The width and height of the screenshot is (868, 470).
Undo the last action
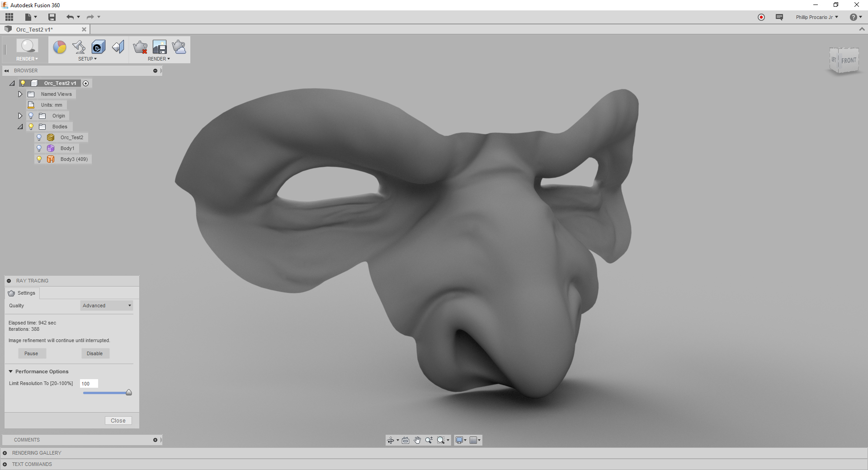(70, 17)
